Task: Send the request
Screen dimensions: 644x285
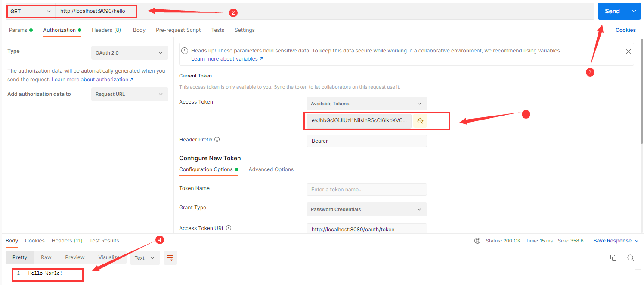Action: click(612, 11)
